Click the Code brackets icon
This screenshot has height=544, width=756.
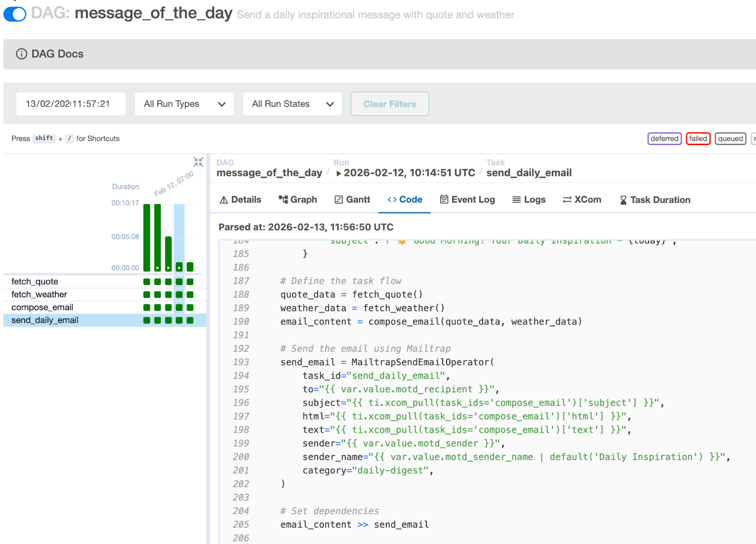[x=392, y=199]
